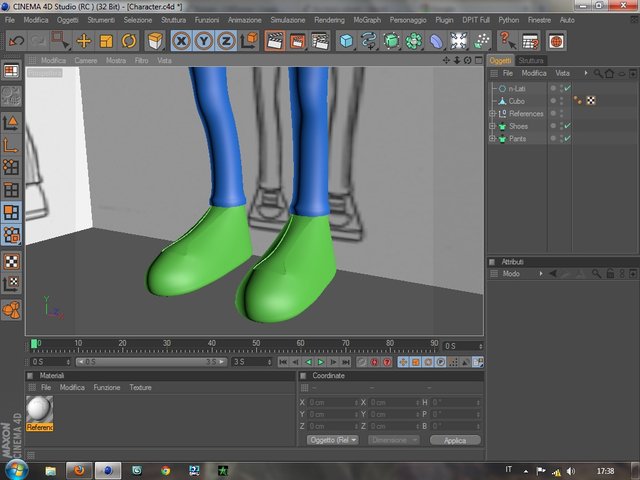The image size is (640, 480).
Task: Expand the References tree item
Action: pos(492,114)
